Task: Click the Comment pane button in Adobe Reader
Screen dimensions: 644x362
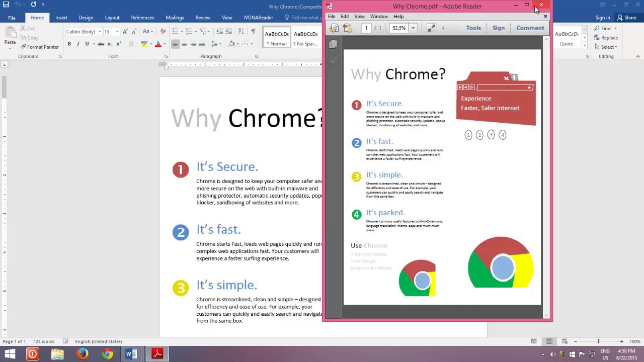Action: [530, 28]
